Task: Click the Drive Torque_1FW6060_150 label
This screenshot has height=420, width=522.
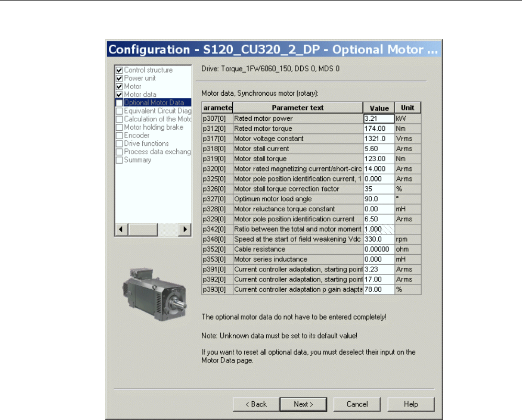Action: tap(270, 69)
